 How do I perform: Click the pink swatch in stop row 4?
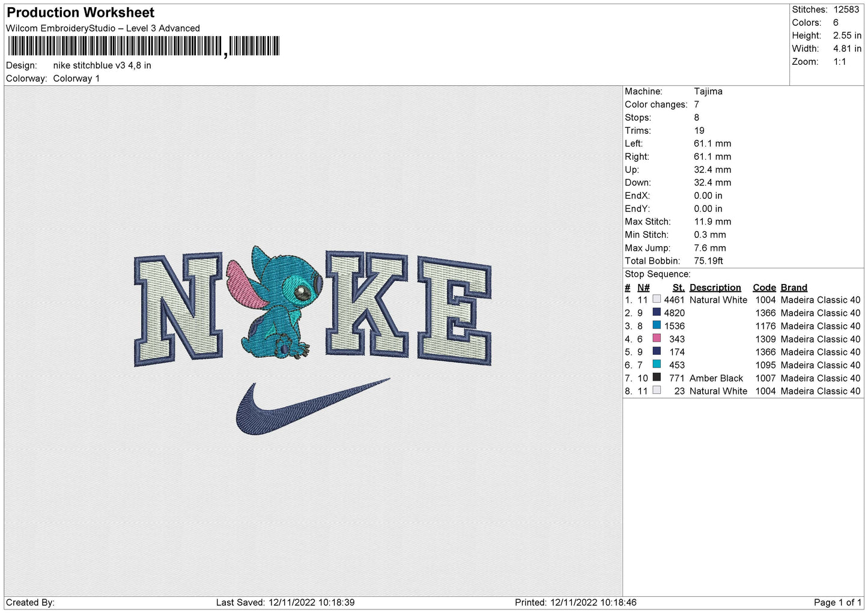click(657, 339)
